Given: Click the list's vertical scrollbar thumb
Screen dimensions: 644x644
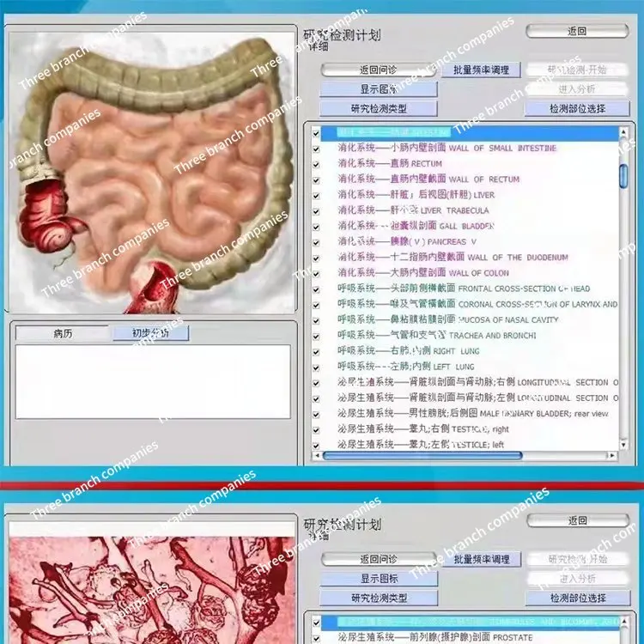Looking at the screenshot, I should pyautogui.click(x=623, y=177).
